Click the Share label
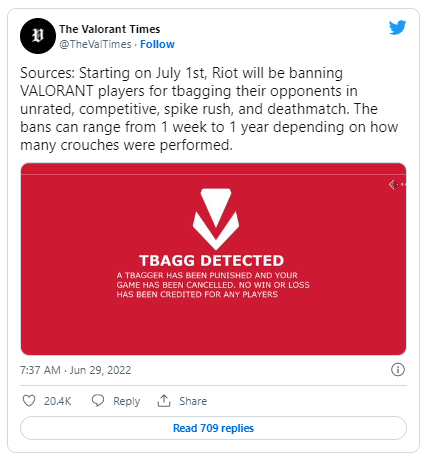 tap(193, 401)
